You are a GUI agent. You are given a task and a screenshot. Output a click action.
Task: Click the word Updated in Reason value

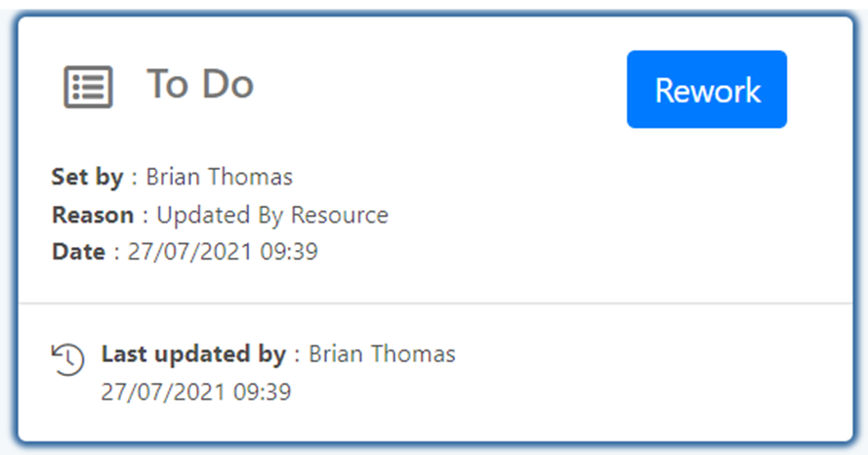(199, 215)
